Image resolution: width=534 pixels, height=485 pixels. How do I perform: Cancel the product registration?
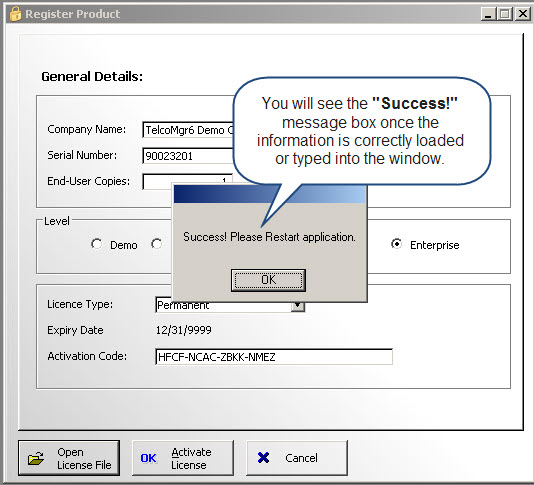[x=297, y=458]
